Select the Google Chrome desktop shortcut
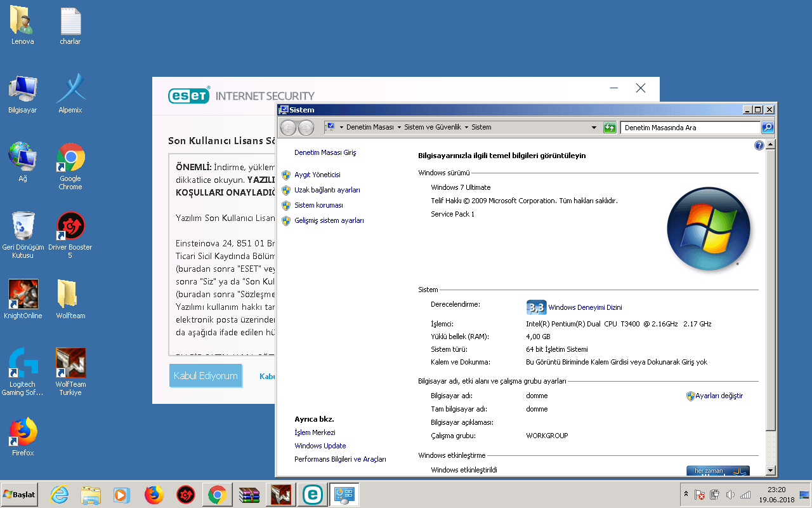This screenshot has height=508, width=812. tap(70, 166)
